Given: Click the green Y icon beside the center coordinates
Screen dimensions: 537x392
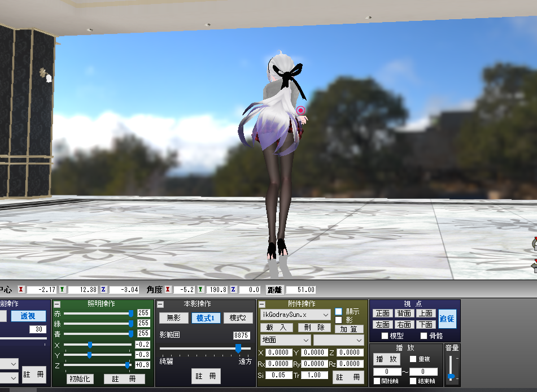Looking at the screenshot, I should tap(62, 290).
